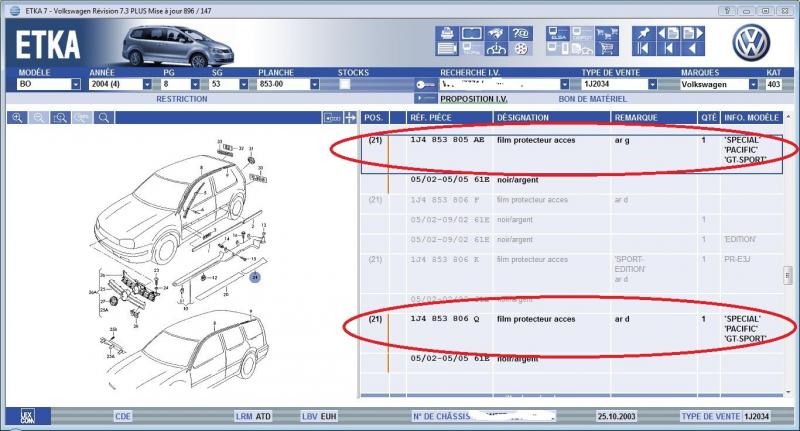This screenshot has height=431, width=800.
Task: Select part number 1J4 853 806 Q
Action: 445,319
